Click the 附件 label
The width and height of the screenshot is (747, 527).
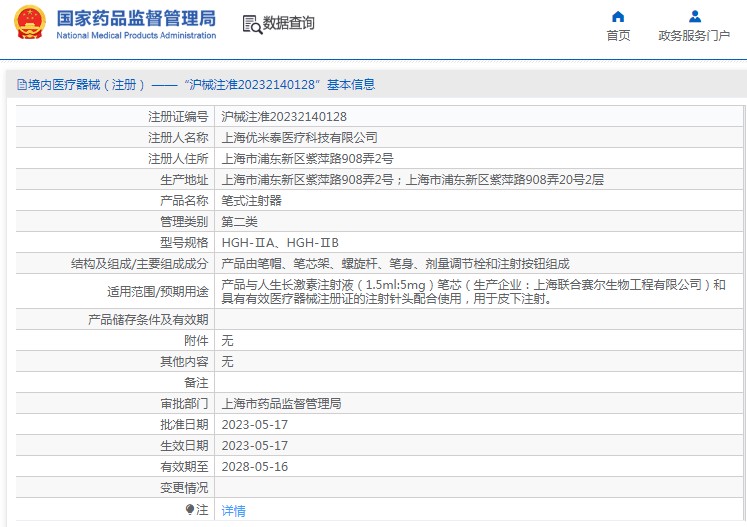tap(196, 341)
